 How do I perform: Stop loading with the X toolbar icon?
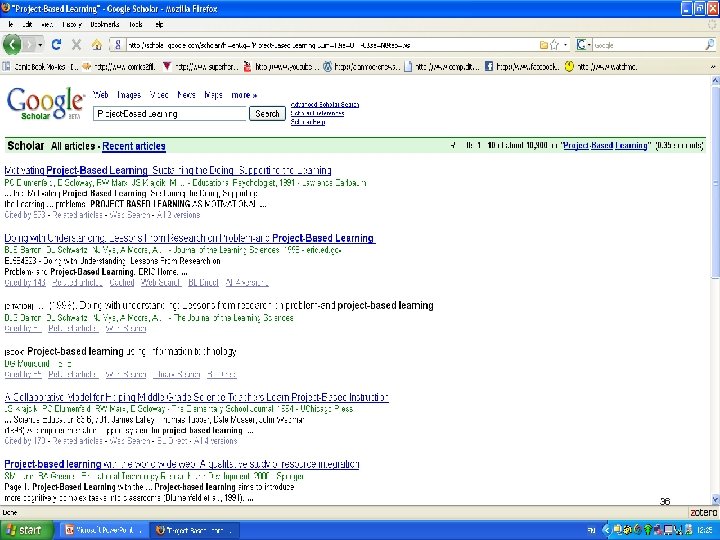76,45
